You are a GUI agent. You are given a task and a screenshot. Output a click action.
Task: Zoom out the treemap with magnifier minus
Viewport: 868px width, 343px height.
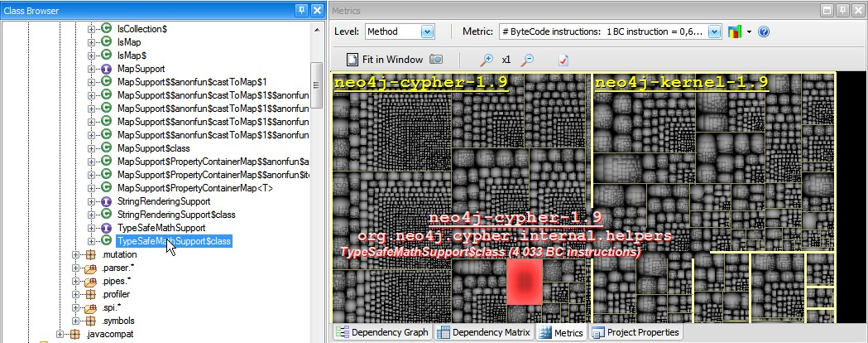pyautogui.click(x=528, y=60)
